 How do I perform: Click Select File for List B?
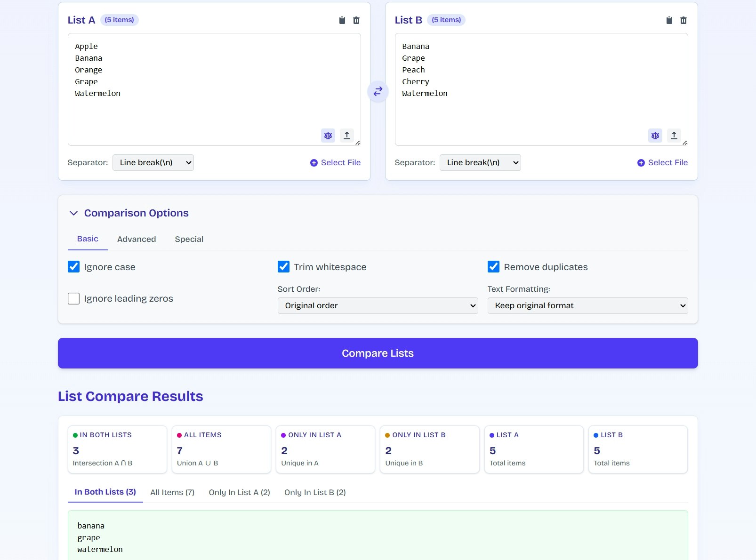coord(662,162)
